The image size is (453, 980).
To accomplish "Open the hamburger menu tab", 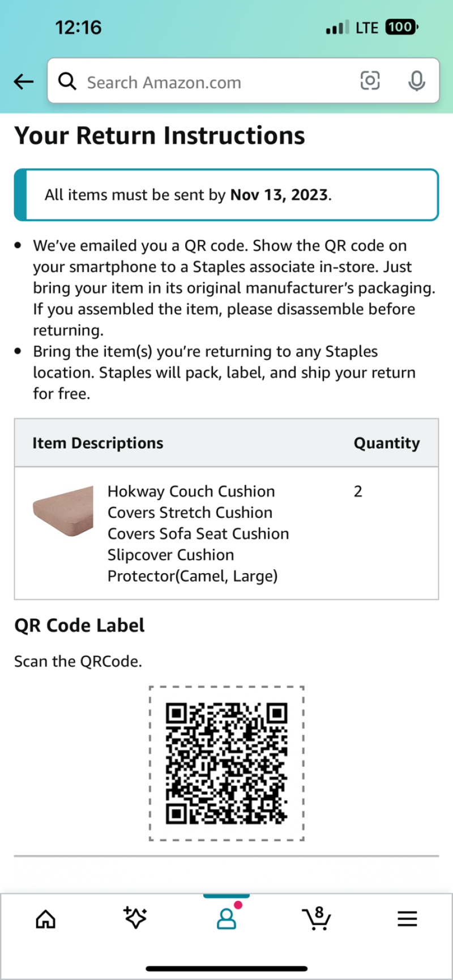I will click(x=407, y=919).
